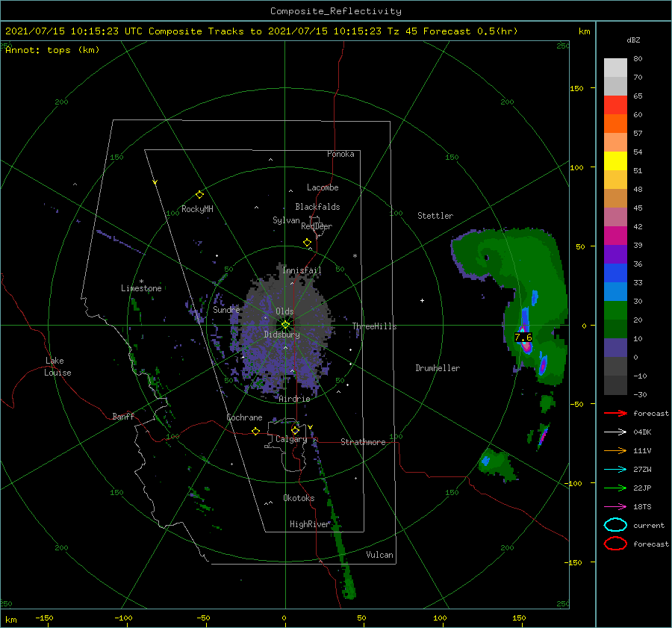
Task: Click the green 22JP arrow icon
Action: [615, 488]
